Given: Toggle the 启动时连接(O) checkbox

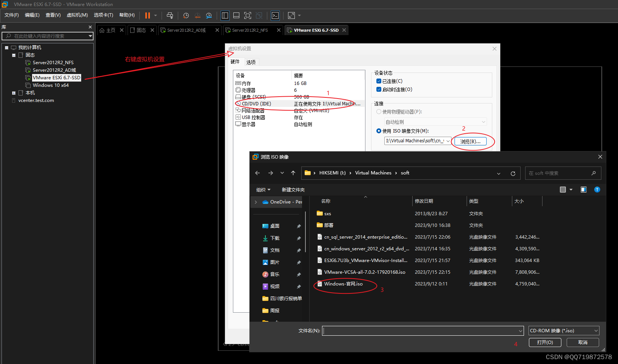Looking at the screenshot, I should [x=379, y=89].
